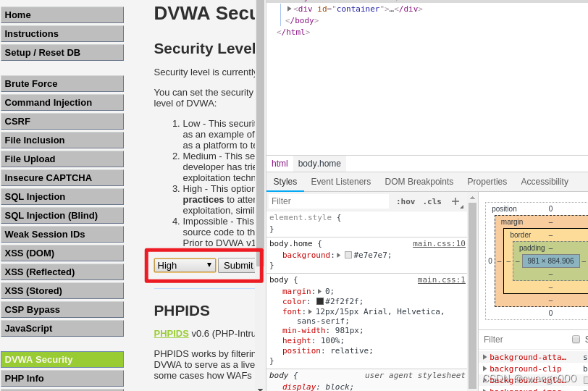Open the CSP Bypass module
588x391 pixels.
point(62,310)
